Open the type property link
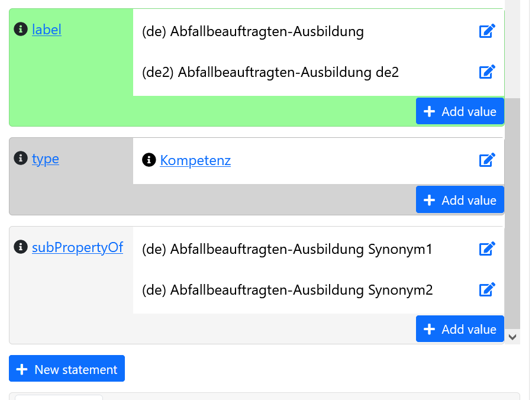532x400 pixels. pos(46,159)
